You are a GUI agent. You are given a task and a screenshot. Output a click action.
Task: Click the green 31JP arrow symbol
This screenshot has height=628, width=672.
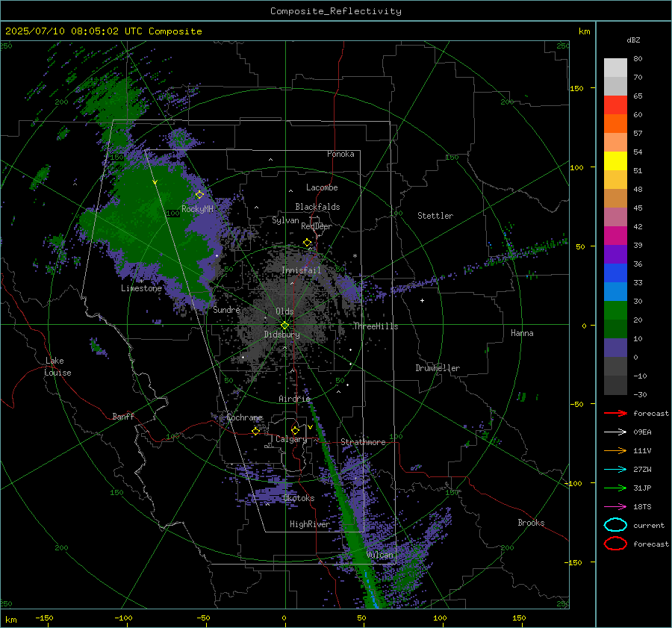(x=615, y=488)
